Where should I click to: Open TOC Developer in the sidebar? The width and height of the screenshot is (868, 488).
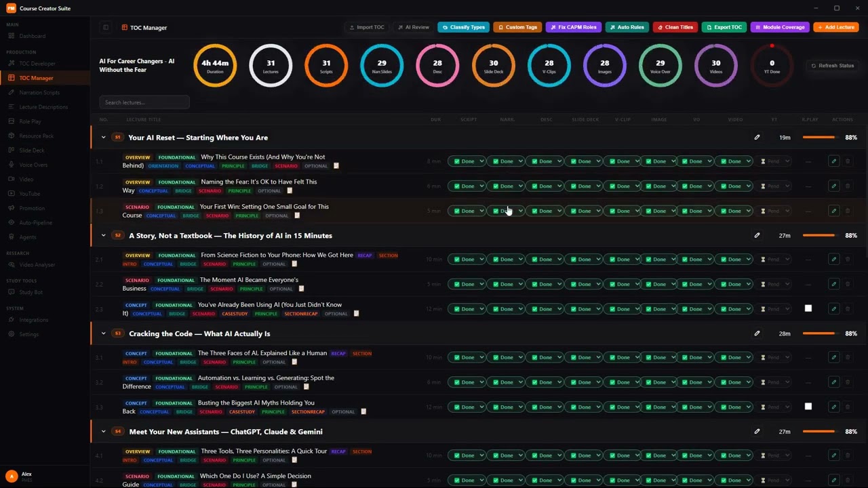(x=45, y=64)
